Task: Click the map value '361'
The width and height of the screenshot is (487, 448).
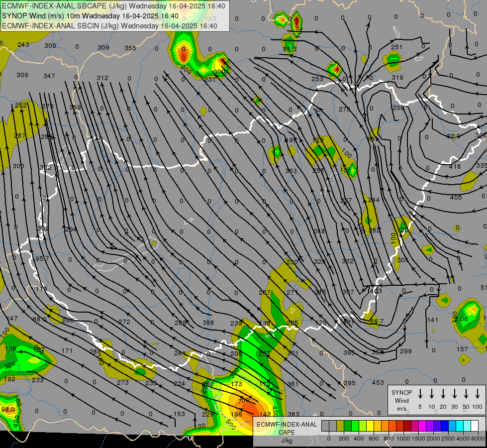Action: tap(293, 384)
